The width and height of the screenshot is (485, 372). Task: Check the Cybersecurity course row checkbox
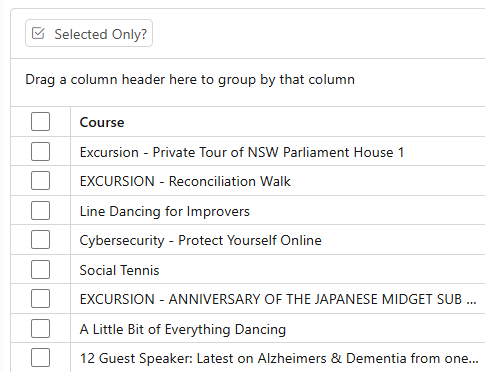coord(40,240)
